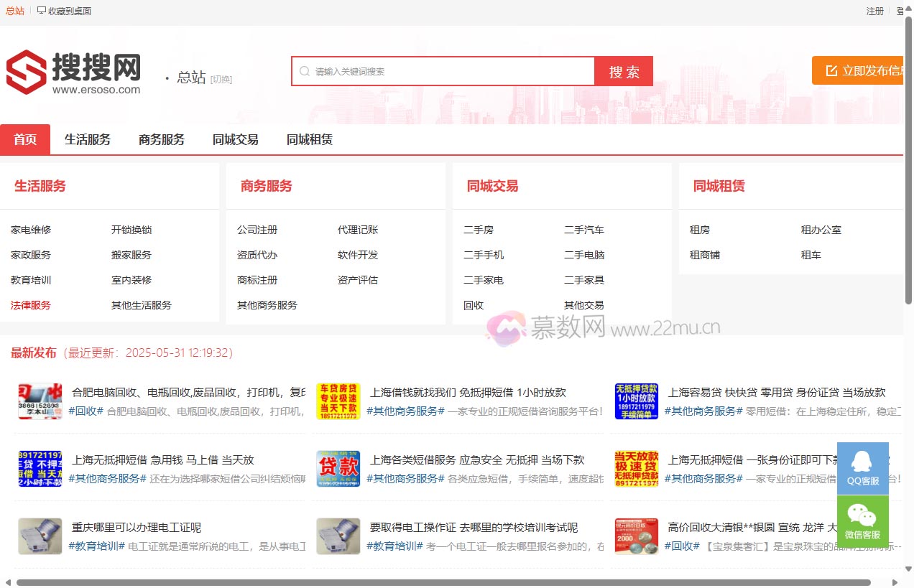Open the 二手汽车 category link
Image resolution: width=914 pixels, height=588 pixels.
coord(585,229)
